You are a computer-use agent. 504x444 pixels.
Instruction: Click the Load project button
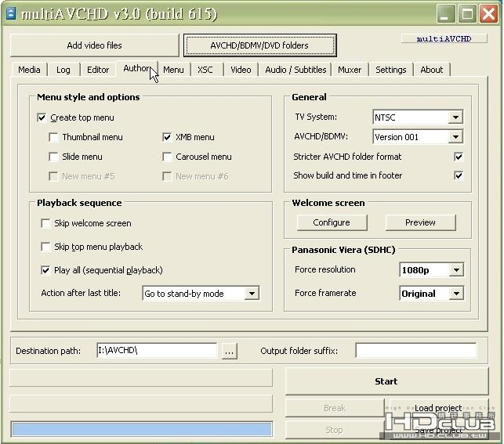pyautogui.click(x=438, y=408)
